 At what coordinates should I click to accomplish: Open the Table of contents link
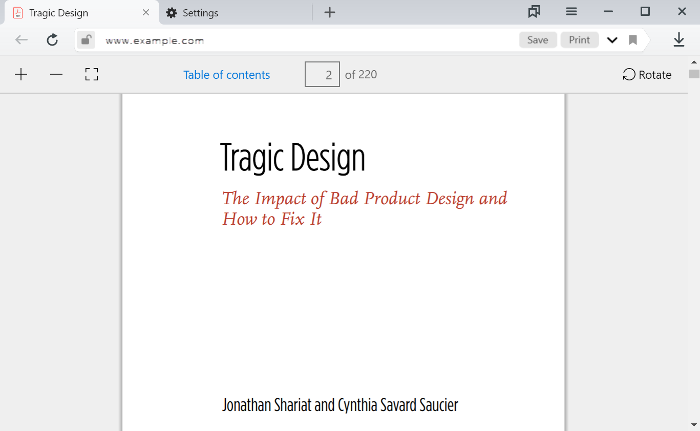click(x=226, y=75)
